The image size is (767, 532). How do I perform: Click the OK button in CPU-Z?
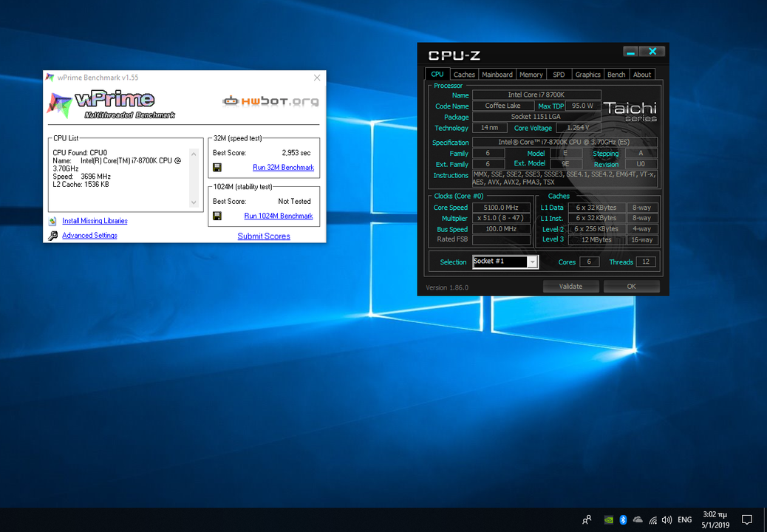[632, 287]
